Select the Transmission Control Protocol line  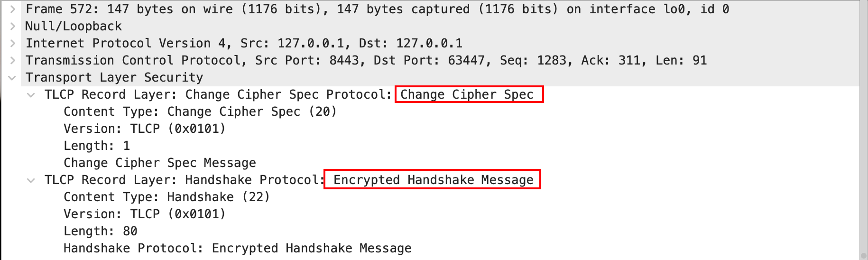pos(366,60)
